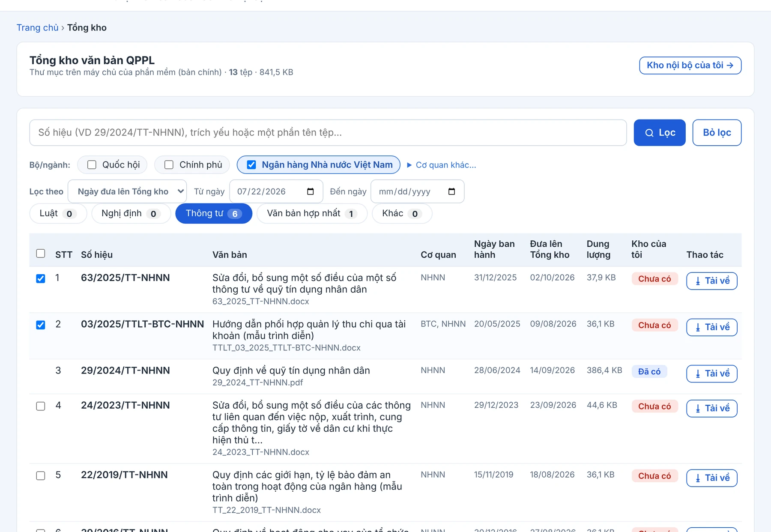The height and width of the screenshot is (532, 771).
Task: Focus the Số hiệu search input field
Action: point(328,133)
